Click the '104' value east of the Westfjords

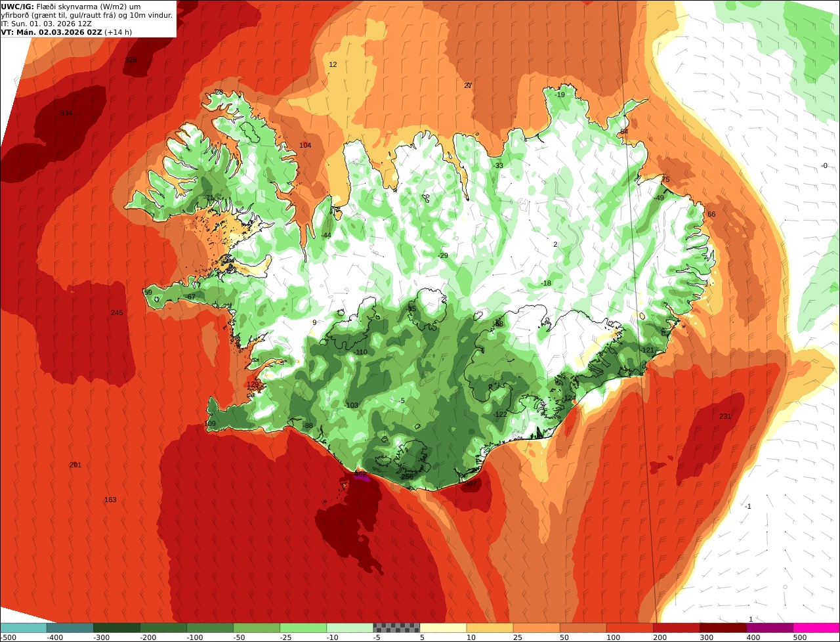pos(305,146)
